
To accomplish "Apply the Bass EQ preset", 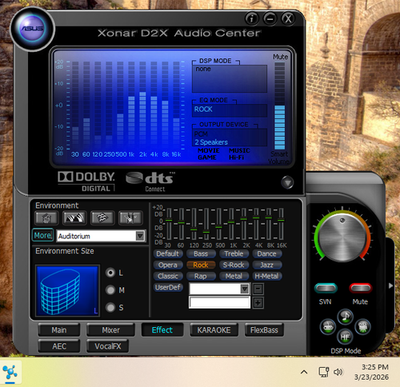I will point(201,254).
